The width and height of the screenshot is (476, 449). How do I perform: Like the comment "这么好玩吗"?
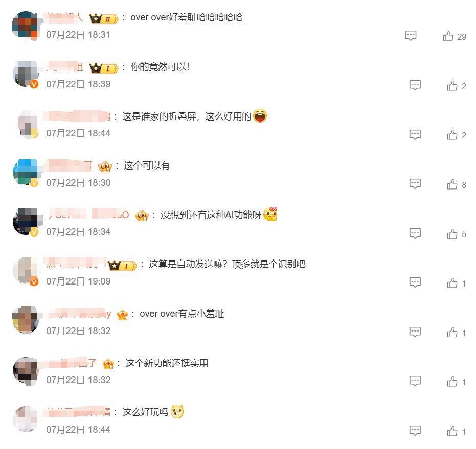point(452,431)
